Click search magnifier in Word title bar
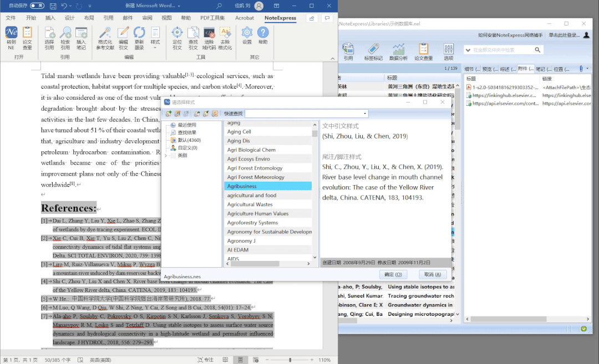The width and height of the screenshot is (599, 364). (x=219, y=6)
